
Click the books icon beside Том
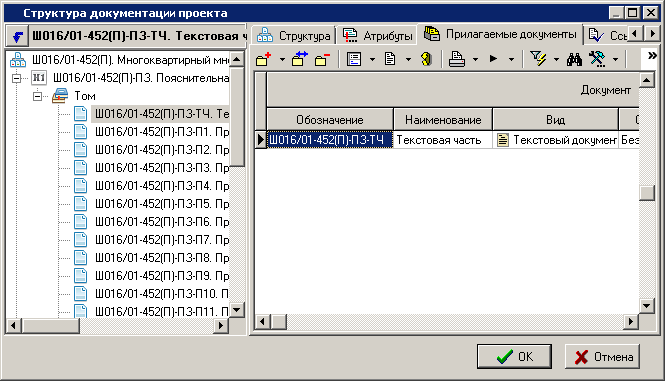point(60,96)
